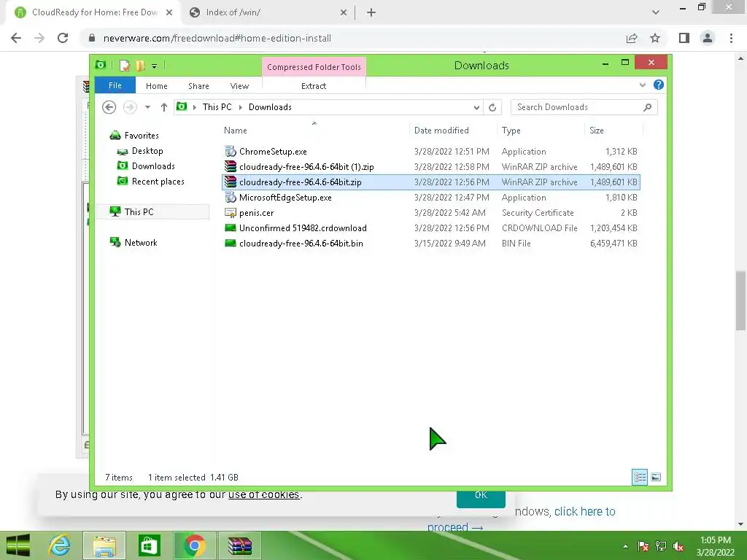Screen dimensions: 747x560
Task: Click the Chrome address bar URL
Action: [217, 38]
